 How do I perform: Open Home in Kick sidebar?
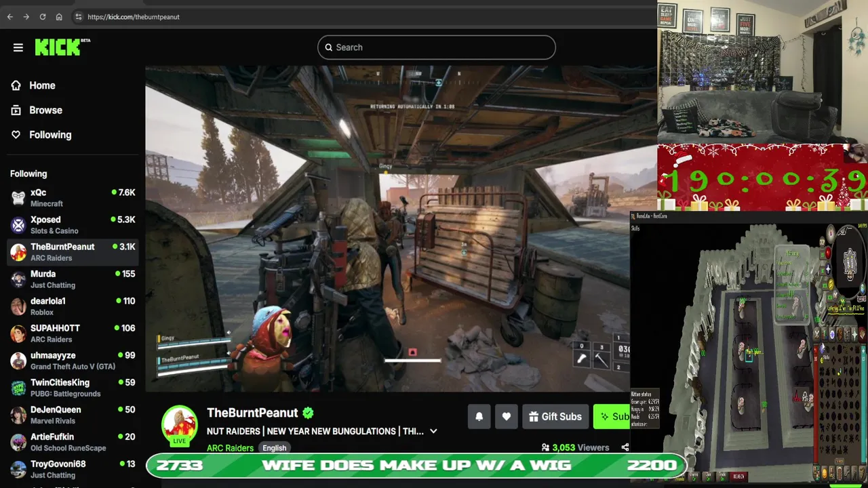point(42,85)
